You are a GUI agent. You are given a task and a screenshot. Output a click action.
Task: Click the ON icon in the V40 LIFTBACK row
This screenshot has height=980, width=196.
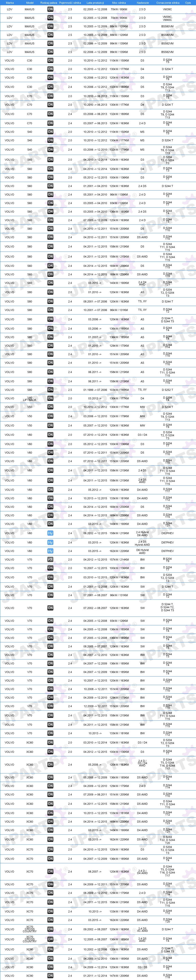(50, 398)
